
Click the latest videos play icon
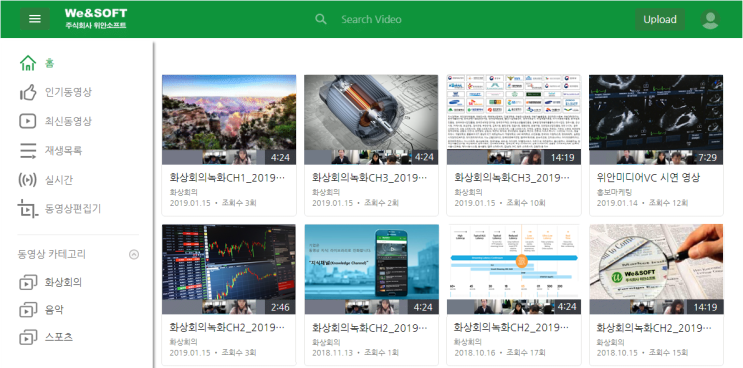pyautogui.click(x=28, y=121)
